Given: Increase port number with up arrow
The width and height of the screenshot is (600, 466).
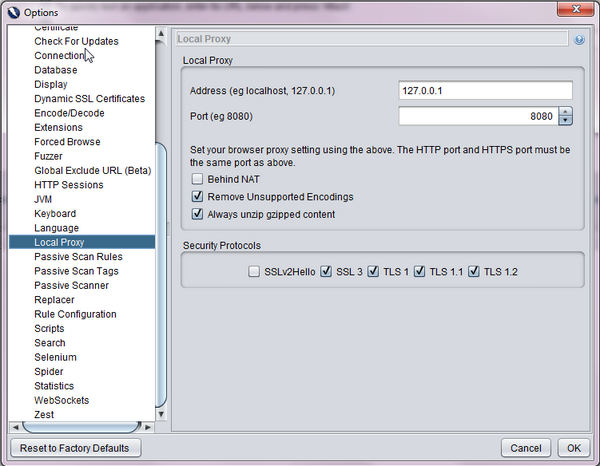Looking at the screenshot, I should pyautogui.click(x=565, y=112).
